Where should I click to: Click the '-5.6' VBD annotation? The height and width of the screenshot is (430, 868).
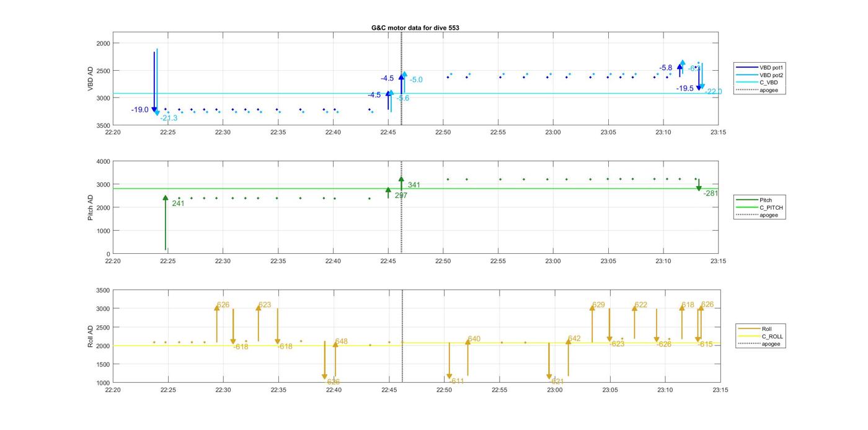tap(403, 98)
